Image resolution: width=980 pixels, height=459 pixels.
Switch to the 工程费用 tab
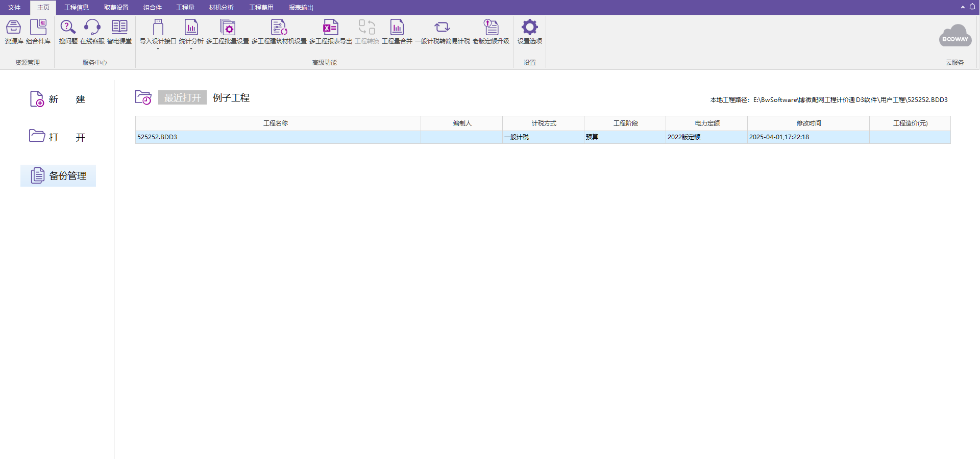(x=261, y=8)
